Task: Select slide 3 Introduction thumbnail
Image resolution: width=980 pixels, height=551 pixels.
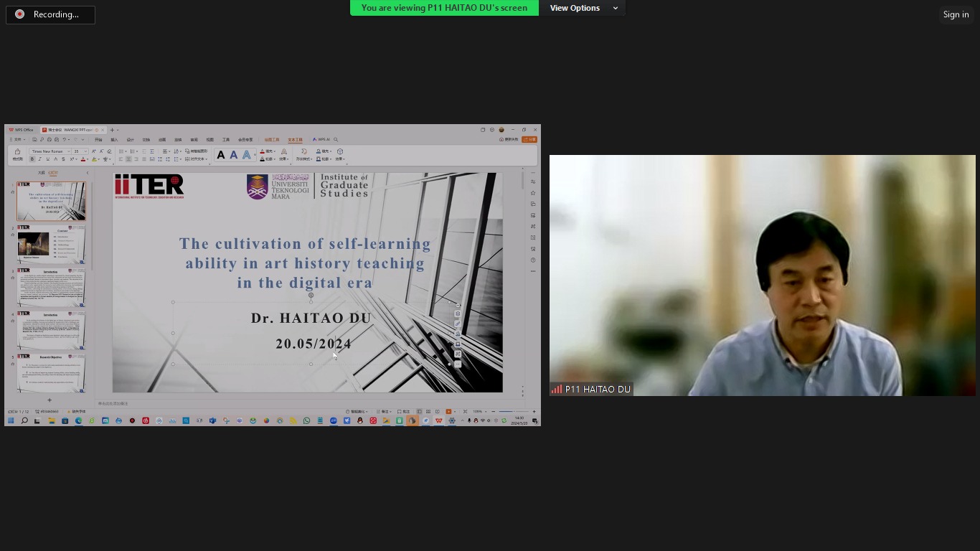Action: (51, 287)
